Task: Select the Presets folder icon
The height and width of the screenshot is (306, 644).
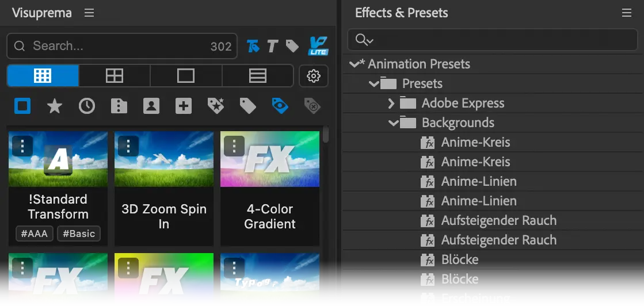Action: pyautogui.click(x=388, y=83)
